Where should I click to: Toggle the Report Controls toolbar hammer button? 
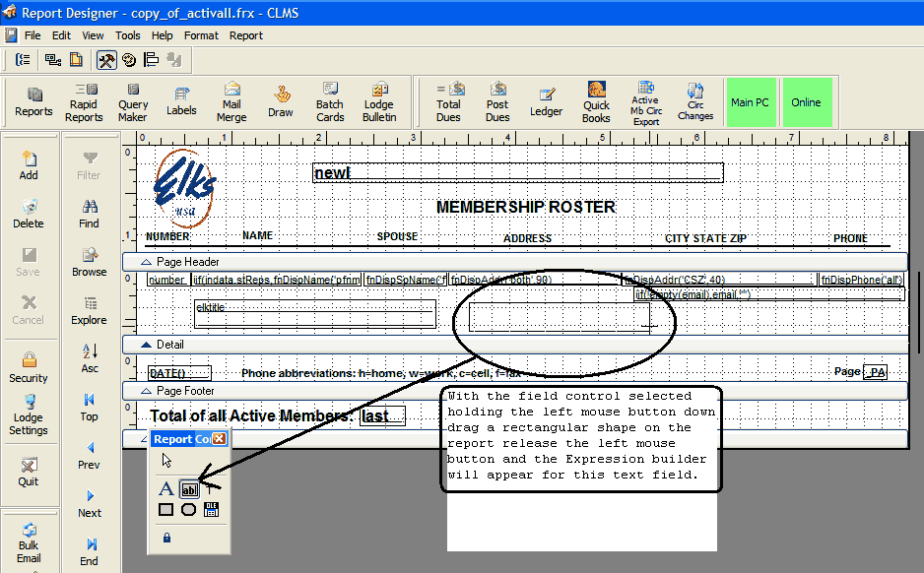click(x=106, y=60)
